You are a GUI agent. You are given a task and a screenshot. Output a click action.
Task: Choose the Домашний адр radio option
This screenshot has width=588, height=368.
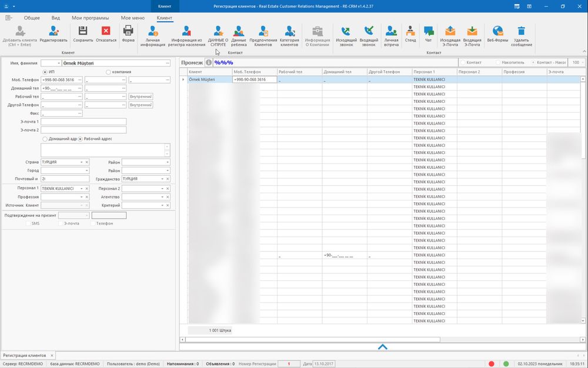click(x=45, y=139)
